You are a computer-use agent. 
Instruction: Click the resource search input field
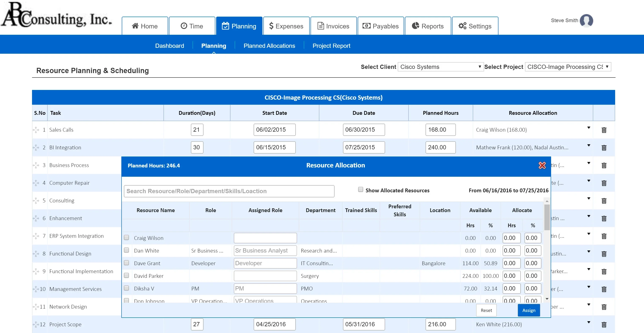pyautogui.click(x=229, y=191)
